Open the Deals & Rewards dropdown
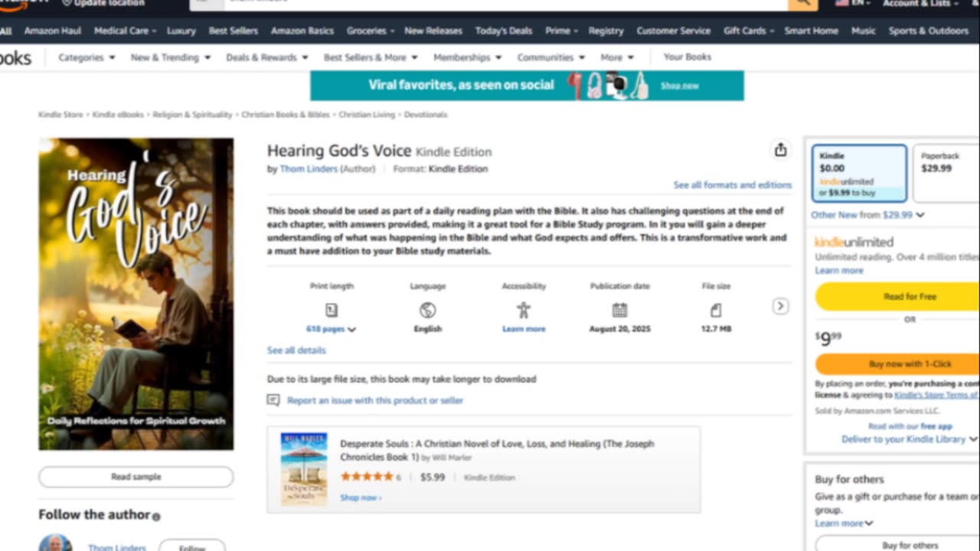 coord(266,57)
